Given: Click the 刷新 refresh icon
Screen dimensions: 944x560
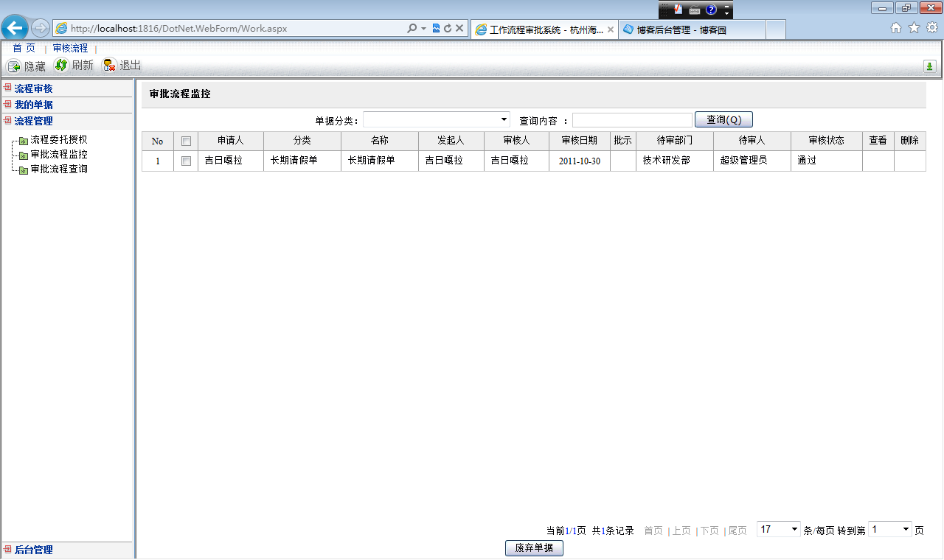Looking at the screenshot, I should coord(61,65).
